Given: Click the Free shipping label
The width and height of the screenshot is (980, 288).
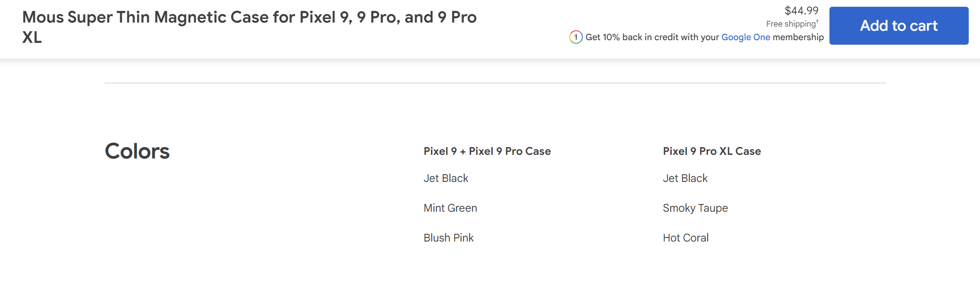Looking at the screenshot, I should (x=791, y=24).
